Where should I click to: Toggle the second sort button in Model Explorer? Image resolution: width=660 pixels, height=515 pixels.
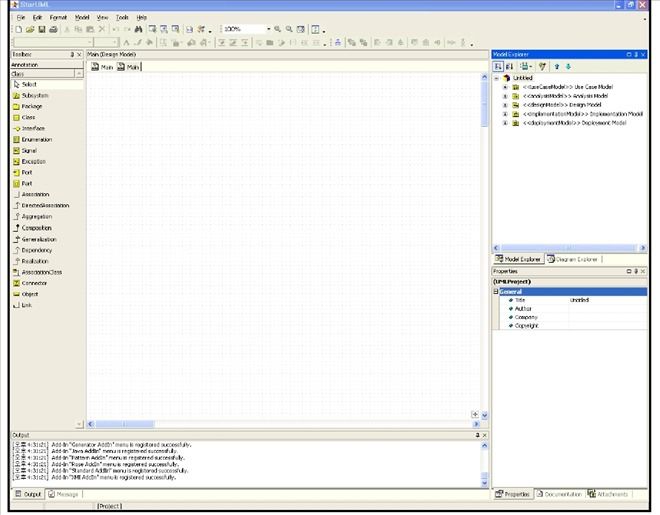509,66
